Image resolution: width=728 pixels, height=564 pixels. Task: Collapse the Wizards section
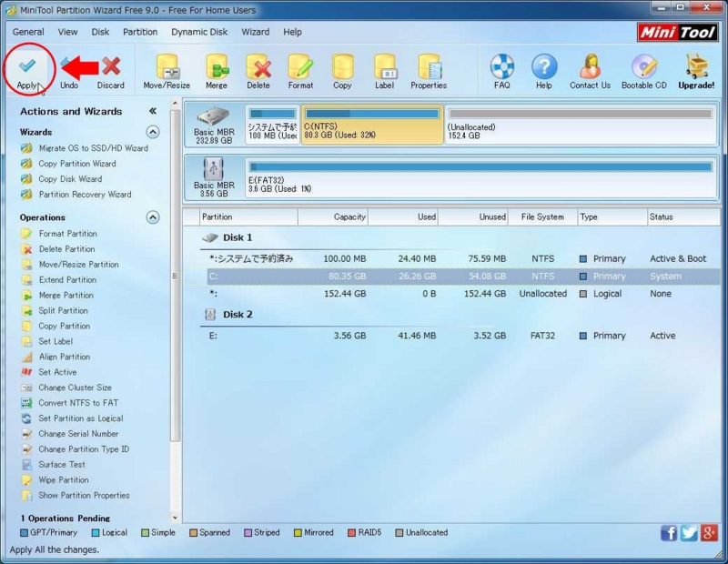[x=153, y=132]
